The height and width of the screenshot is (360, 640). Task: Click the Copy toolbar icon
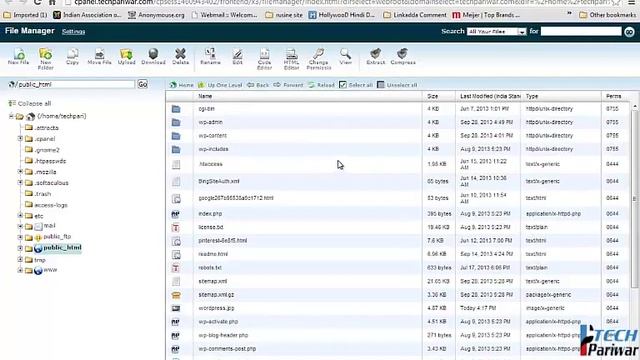[x=72, y=56]
